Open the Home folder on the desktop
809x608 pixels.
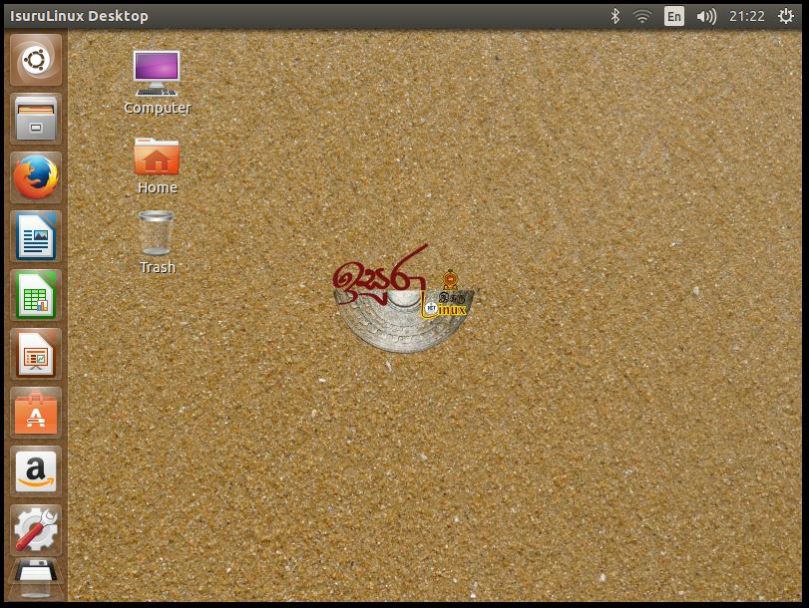pos(156,160)
